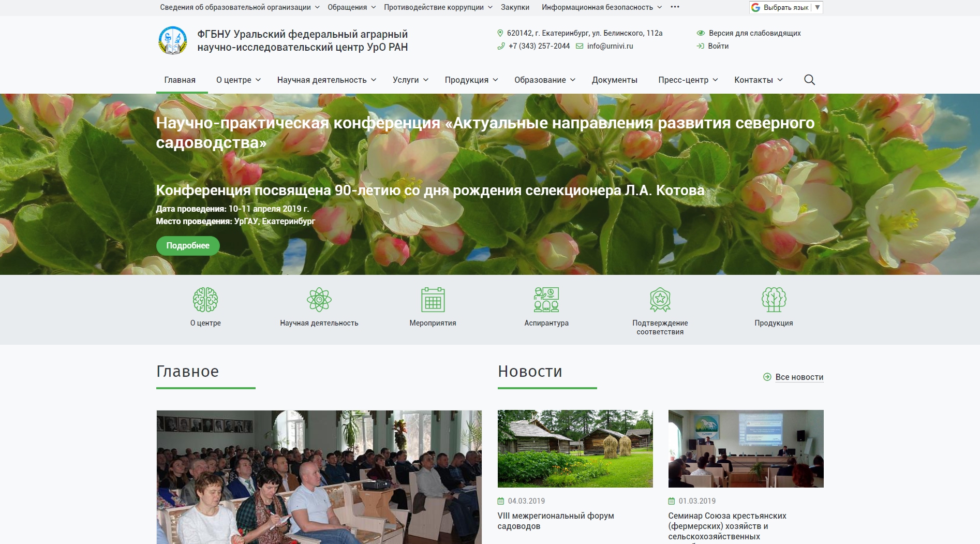Select the atom icon for Научная деятельность
The height and width of the screenshot is (544, 980).
(x=318, y=299)
